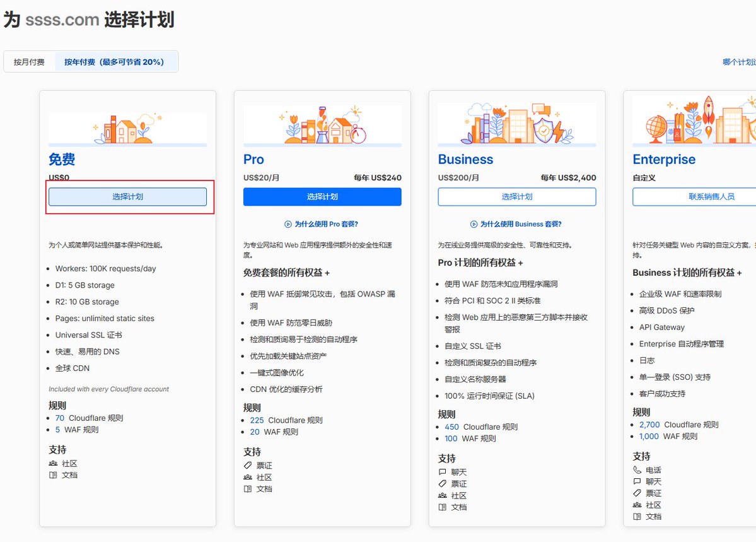Click Universal SSL 证书 item

pos(89,335)
